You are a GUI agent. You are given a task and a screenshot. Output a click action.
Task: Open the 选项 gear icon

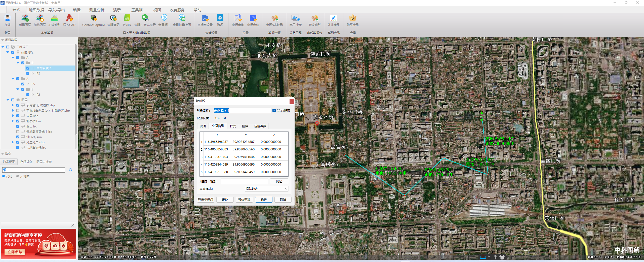coord(220,18)
